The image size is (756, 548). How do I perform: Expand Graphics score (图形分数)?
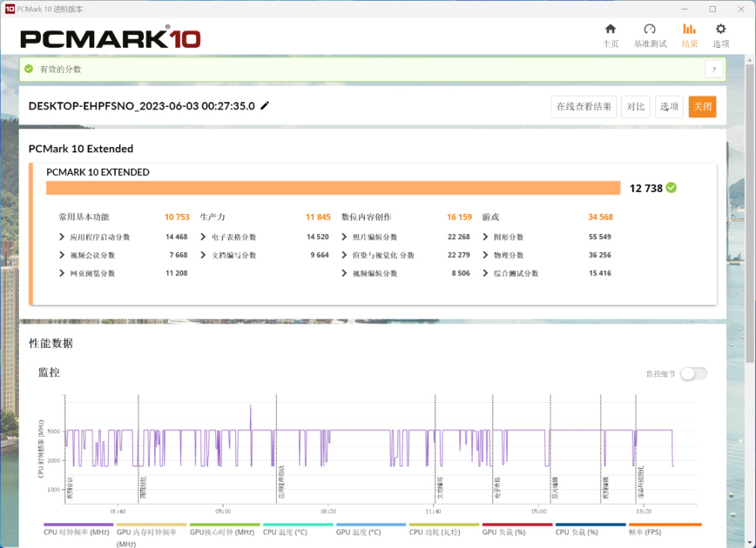[x=485, y=237]
